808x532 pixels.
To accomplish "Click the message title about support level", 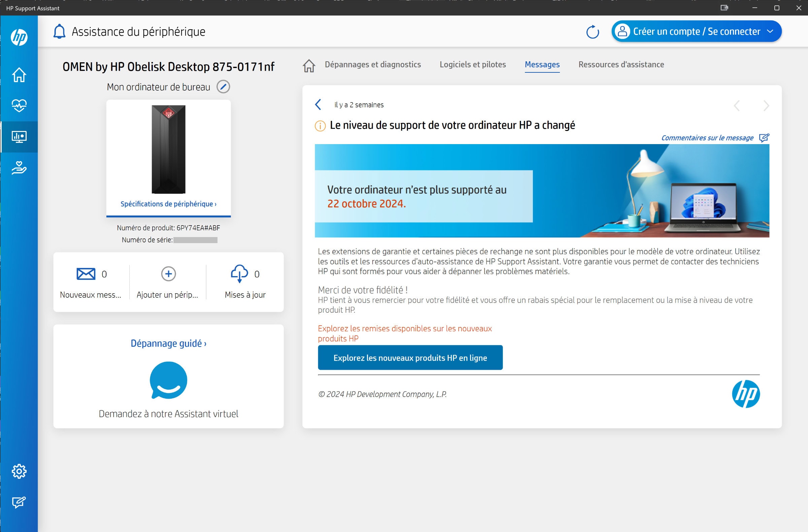I will click(452, 125).
